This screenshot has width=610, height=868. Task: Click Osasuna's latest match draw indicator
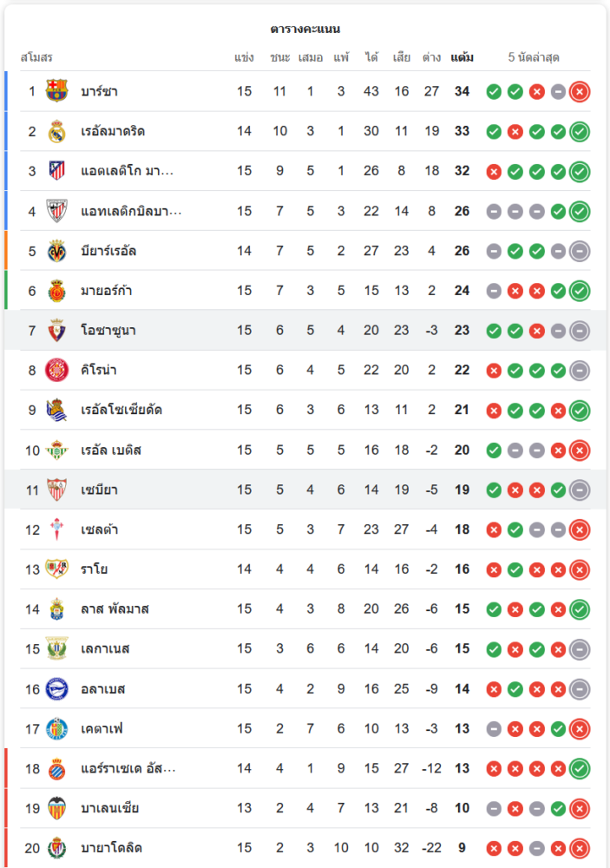pos(580,331)
